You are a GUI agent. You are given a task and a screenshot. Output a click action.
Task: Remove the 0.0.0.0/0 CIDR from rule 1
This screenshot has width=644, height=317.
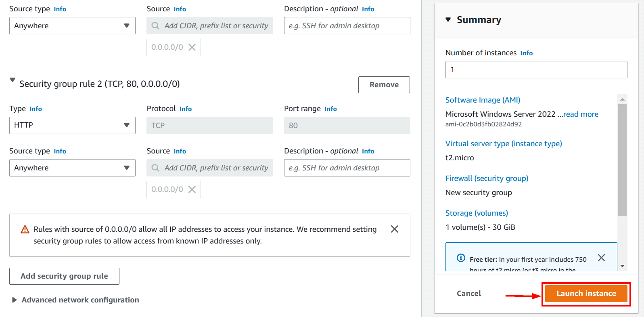(x=192, y=47)
